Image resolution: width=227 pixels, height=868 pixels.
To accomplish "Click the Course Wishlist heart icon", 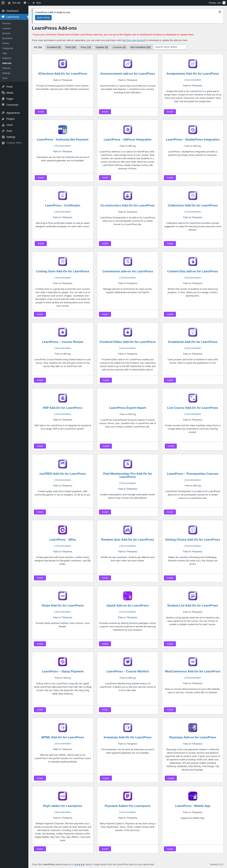I will point(128,661).
